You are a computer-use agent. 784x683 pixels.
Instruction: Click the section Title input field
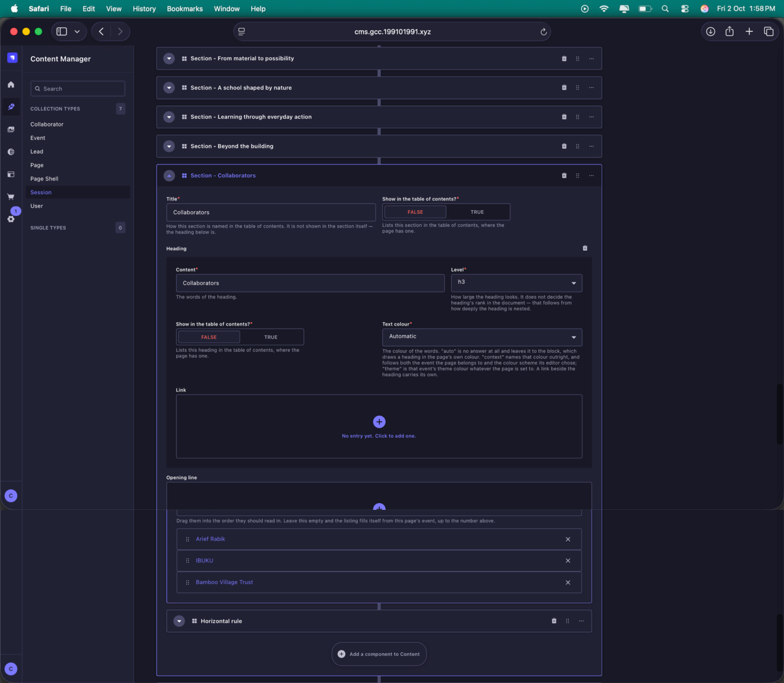point(271,212)
